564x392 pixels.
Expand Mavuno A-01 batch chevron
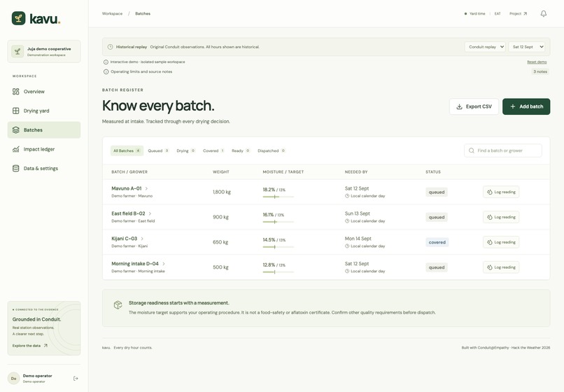coord(146,188)
